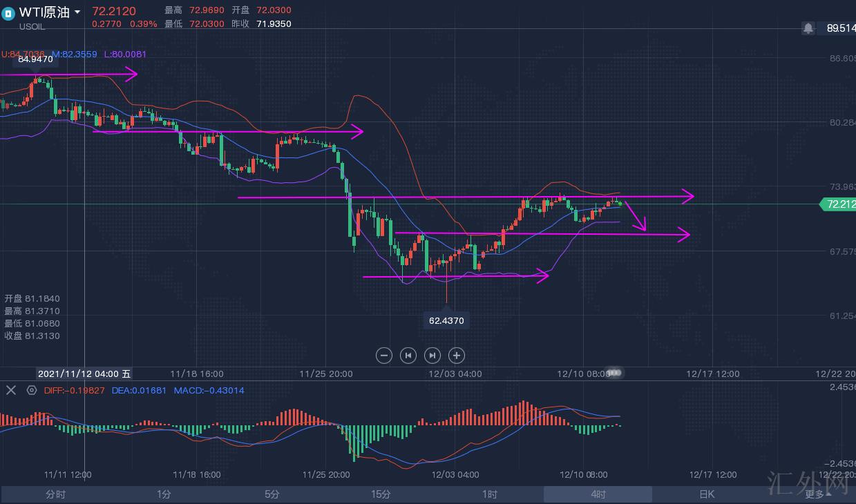Click the time-axis scroll handle near 12/10
Screen dimensions: 856x504
tap(614, 373)
